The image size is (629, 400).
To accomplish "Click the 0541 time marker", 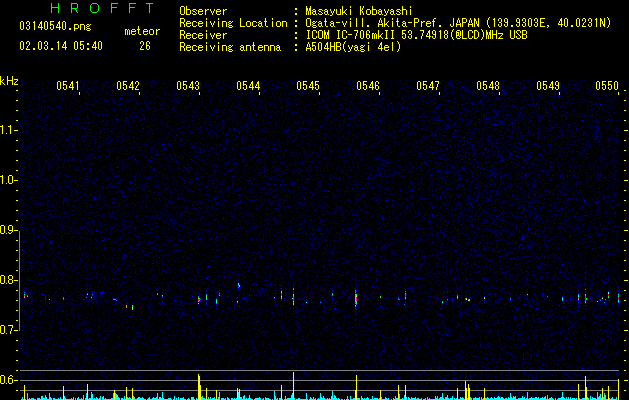I will (x=67, y=85).
